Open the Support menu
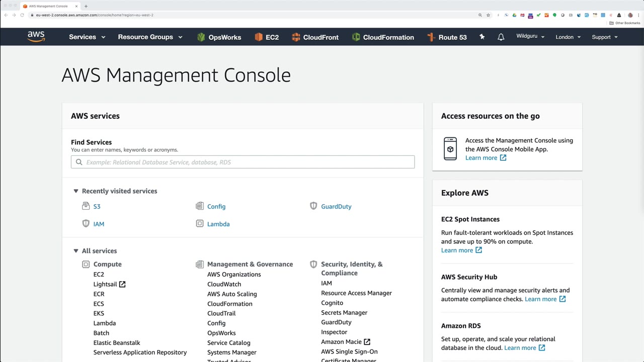 click(604, 37)
